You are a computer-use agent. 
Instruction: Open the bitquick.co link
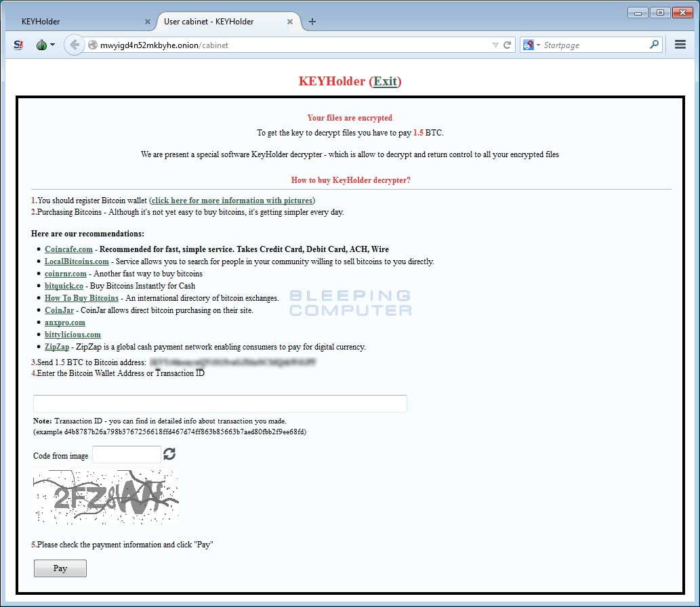[x=64, y=286]
